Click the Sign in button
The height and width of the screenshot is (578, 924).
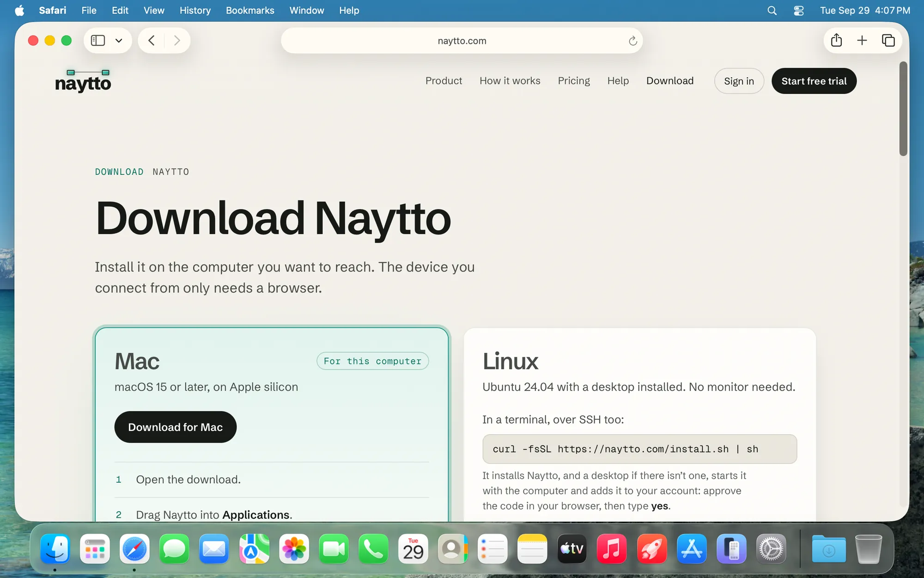click(x=739, y=81)
